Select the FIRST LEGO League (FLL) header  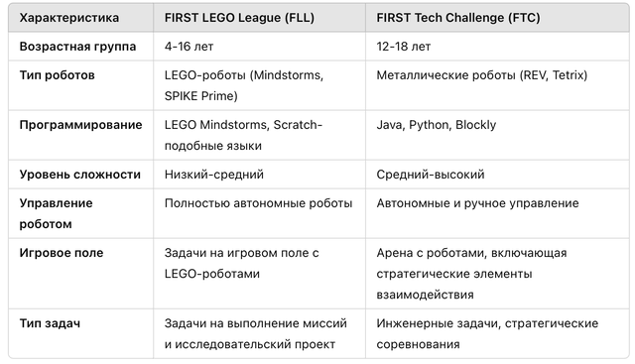coord(239,18)
